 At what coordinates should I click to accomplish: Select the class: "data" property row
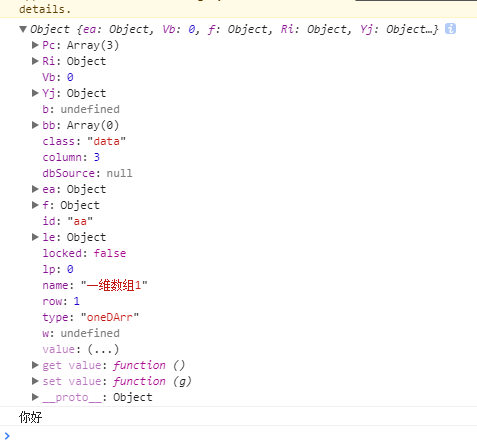click(x=84, y=141)
